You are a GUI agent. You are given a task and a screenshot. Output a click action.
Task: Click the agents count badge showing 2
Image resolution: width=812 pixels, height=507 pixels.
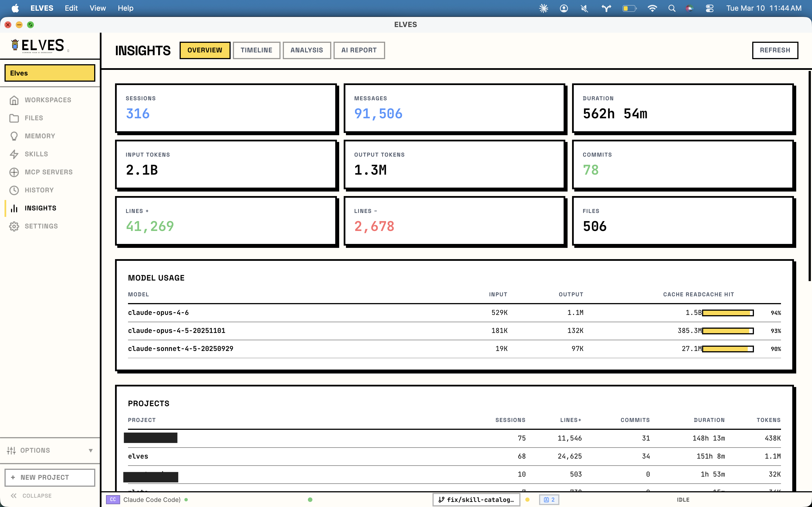click(x=549, y=500)
